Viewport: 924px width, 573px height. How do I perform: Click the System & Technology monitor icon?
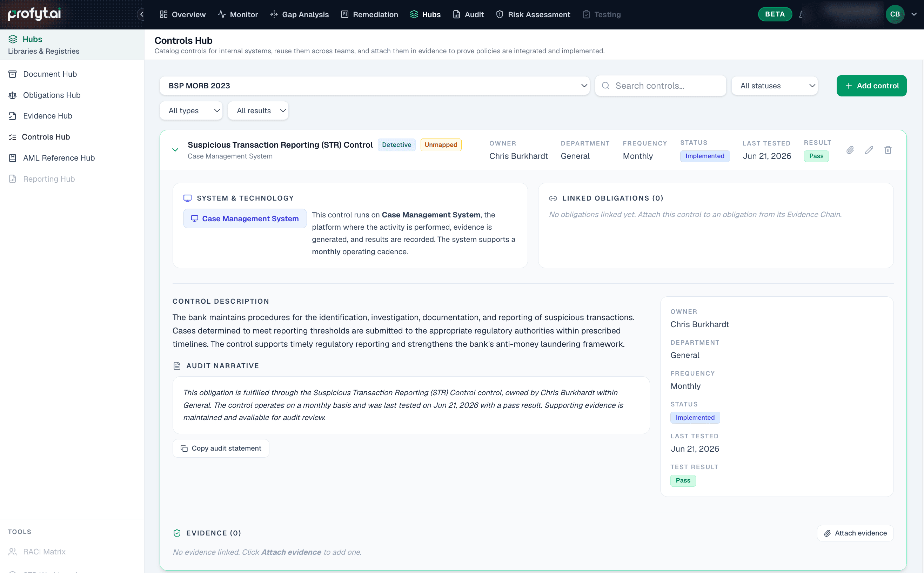click(188, 198)
